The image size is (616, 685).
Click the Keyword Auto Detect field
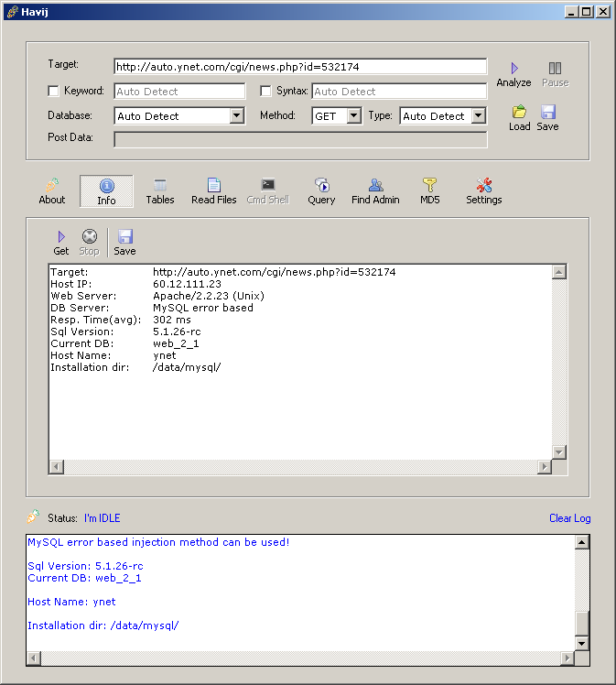(179, 92)
